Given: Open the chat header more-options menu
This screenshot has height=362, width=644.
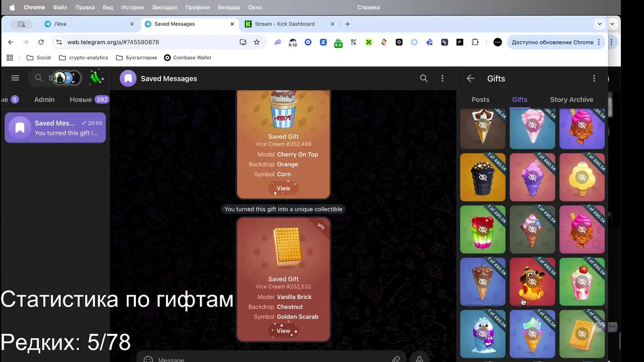Looking at the screenshot, I should 442,78.
